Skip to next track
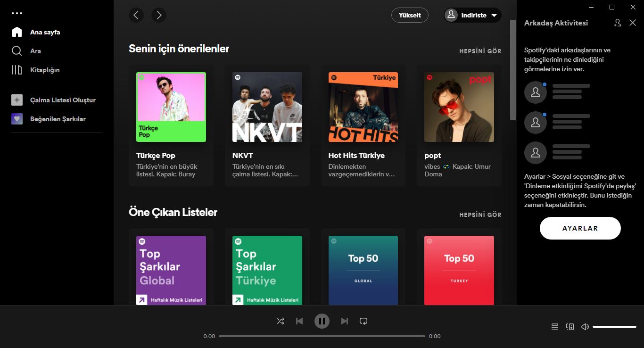 345,321
